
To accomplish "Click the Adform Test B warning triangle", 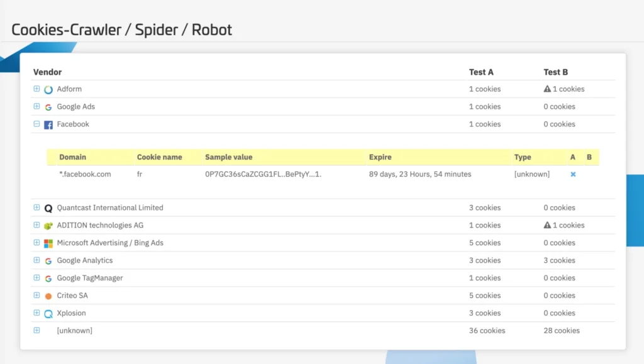I will point(547,89).
